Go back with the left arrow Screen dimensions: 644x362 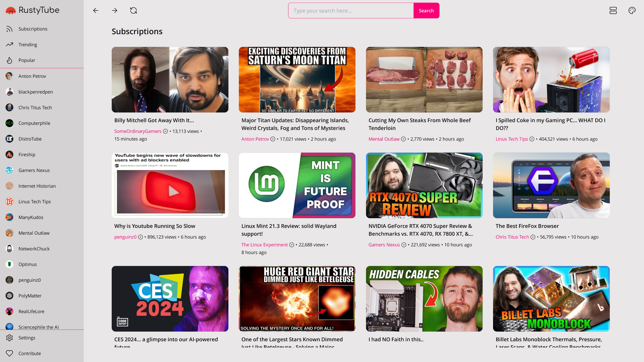click(x=96, y=11)
